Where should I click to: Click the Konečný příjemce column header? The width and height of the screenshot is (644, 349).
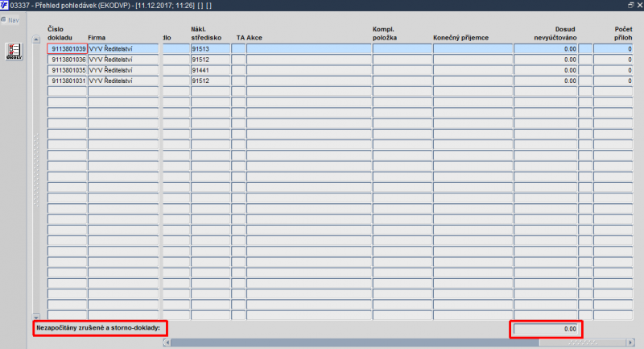[460, 37]
